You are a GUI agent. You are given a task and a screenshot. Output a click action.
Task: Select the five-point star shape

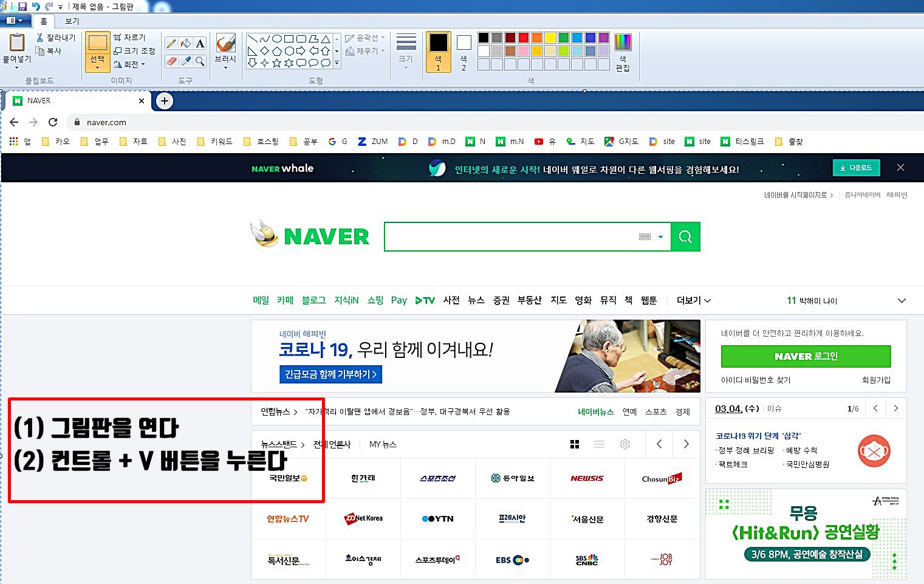click(x=277, y=63)
